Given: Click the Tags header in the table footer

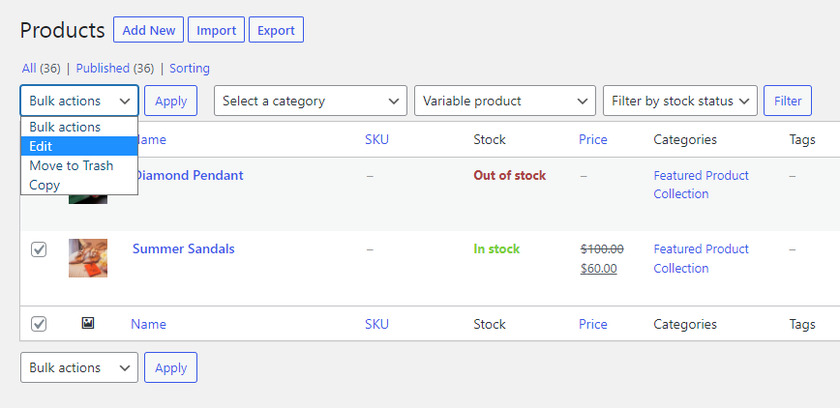Looking at the screenshot, I should (802, 324).
